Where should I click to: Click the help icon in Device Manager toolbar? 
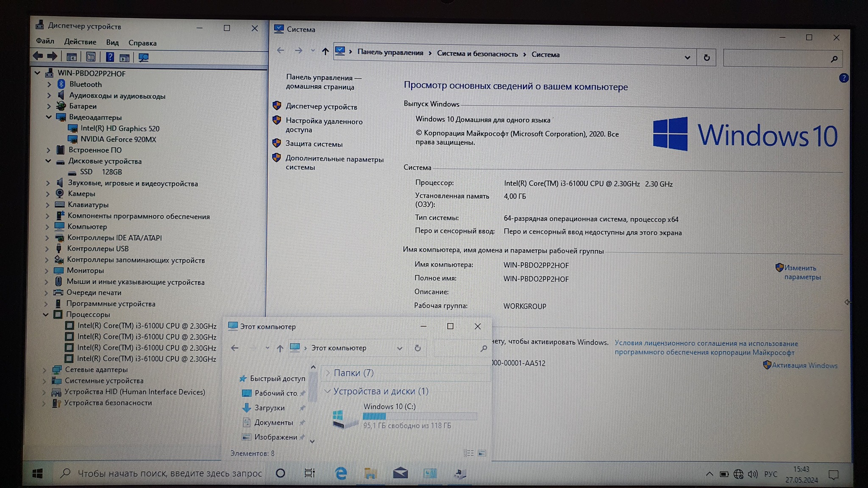(110, 57)
